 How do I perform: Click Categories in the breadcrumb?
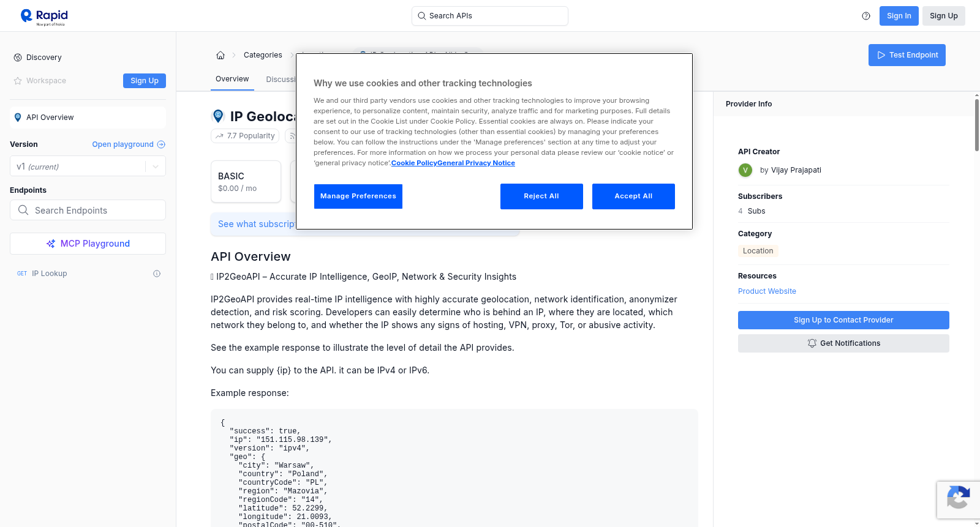click(x=263, y=55)
